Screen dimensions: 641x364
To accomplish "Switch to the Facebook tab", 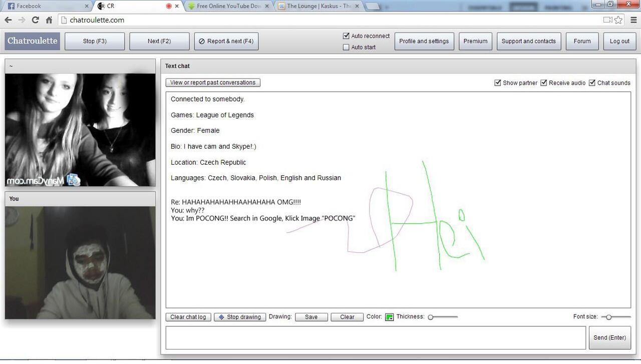I will [48, 6].
